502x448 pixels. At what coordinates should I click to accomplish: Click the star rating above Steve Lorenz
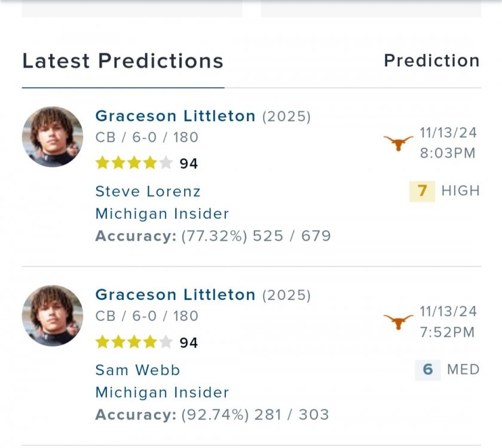coord(134,163)
